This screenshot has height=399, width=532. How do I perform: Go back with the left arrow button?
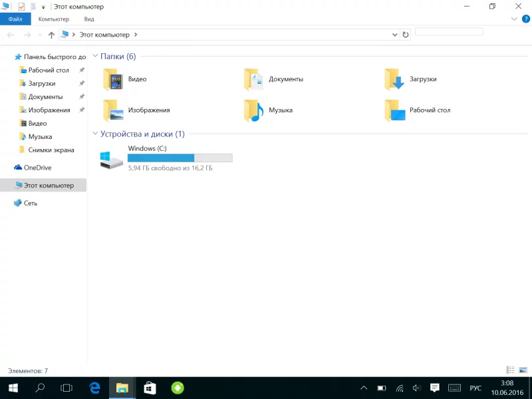[11, 35]
